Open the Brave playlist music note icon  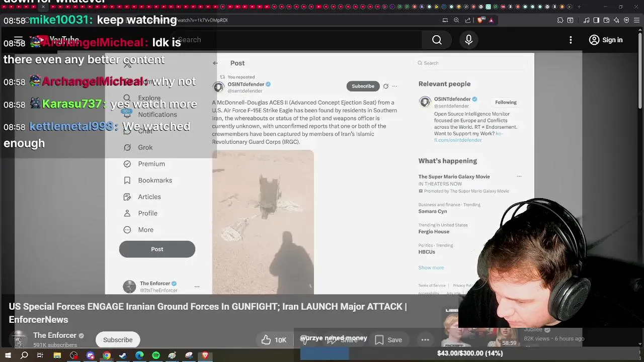[587, 20]
